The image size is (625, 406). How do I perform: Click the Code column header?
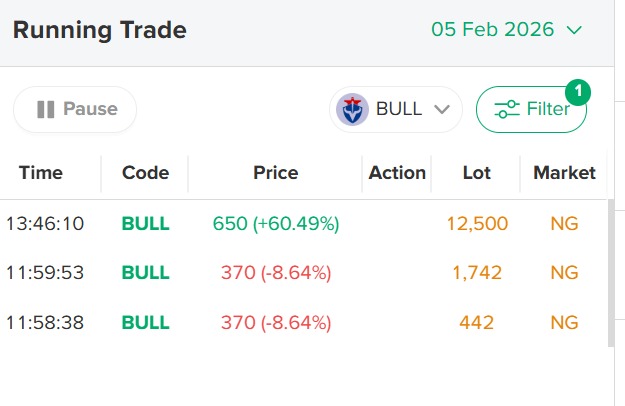145,173
